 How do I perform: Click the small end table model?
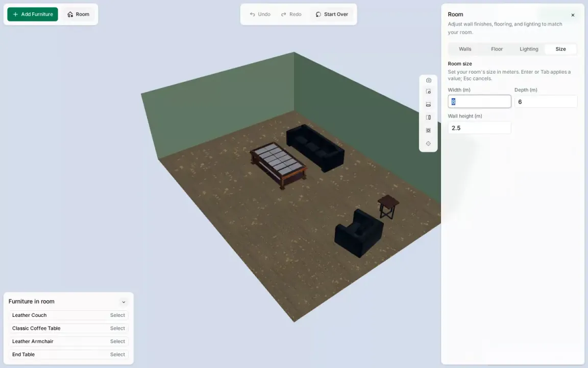[x=388, y=206]
